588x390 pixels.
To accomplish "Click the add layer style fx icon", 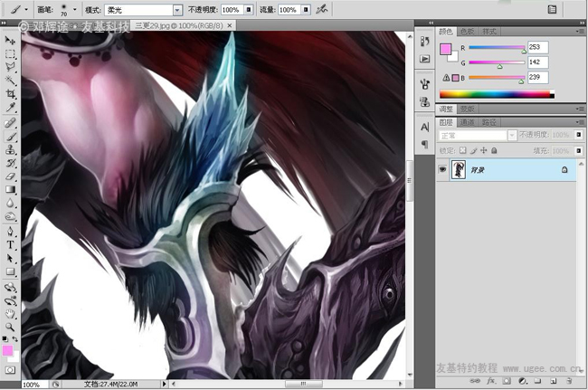I will [490, 381].
